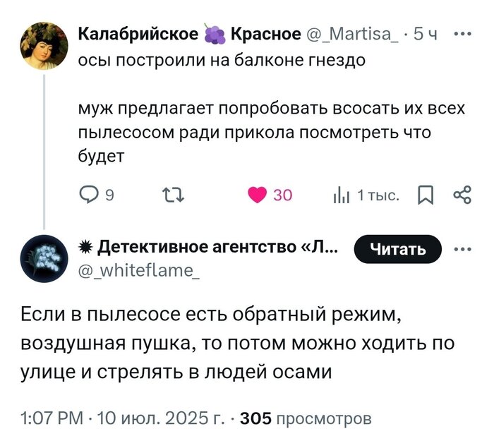The height and width of the screenshot is (448, 494).
Task: Open the @_Martisa_ handle link
Action: tap(353, 34)
